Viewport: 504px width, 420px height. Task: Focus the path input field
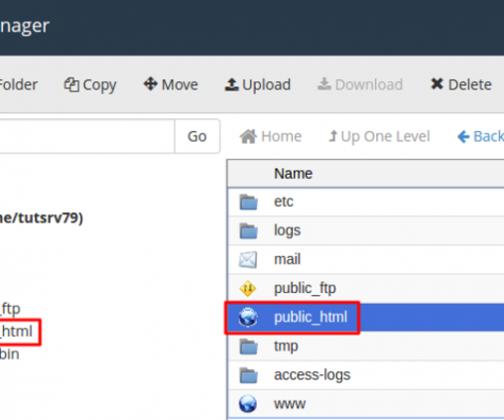pyautogui.click(x=87, y=136)
